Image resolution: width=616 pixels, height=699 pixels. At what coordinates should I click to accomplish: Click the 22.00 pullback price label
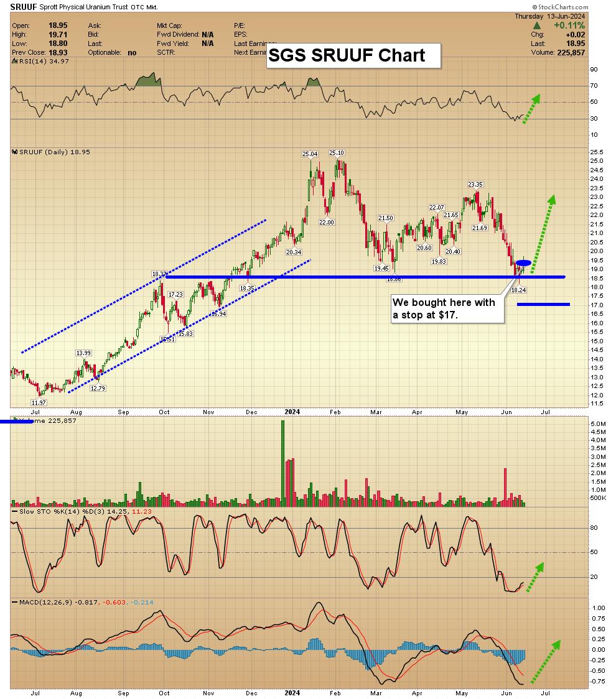[327, 222]
